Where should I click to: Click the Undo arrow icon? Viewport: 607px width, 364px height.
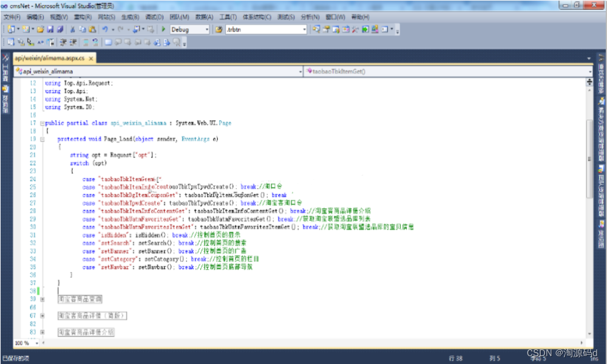[x=106, y=29]
